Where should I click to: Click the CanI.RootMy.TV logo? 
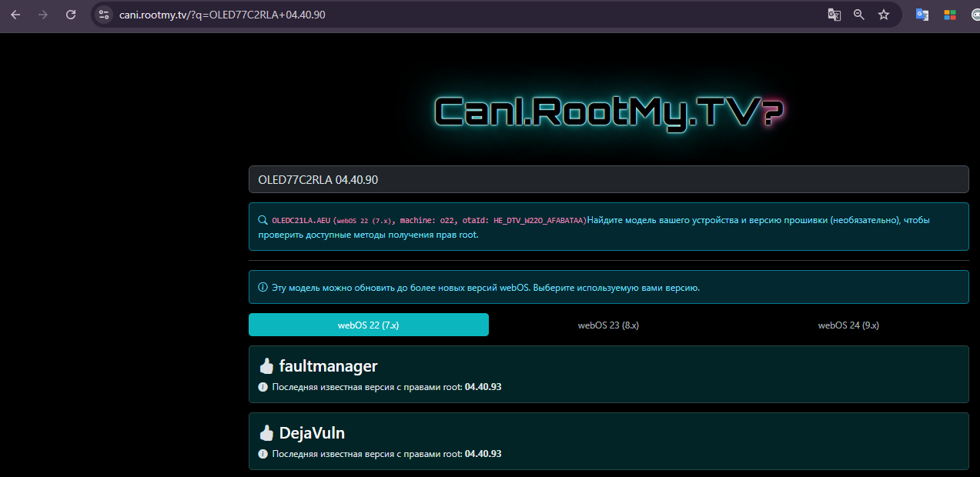608,112
